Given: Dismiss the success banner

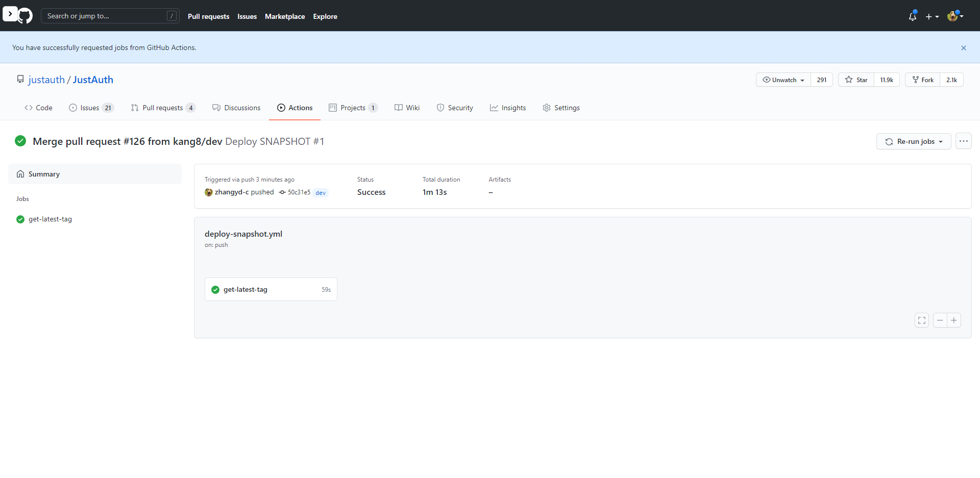Looking at the screenshot, I should coord(964,48).
